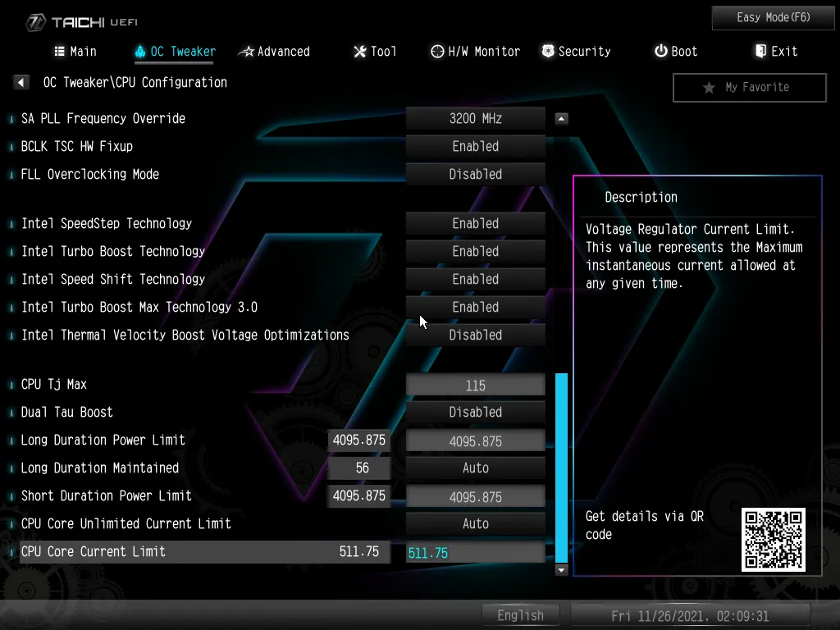Image resolution: width=840 pixels, height=630 pixels.
Task: Toggle BCLK TSC HW Fixup Enabled value
Action: click(476, 146)
